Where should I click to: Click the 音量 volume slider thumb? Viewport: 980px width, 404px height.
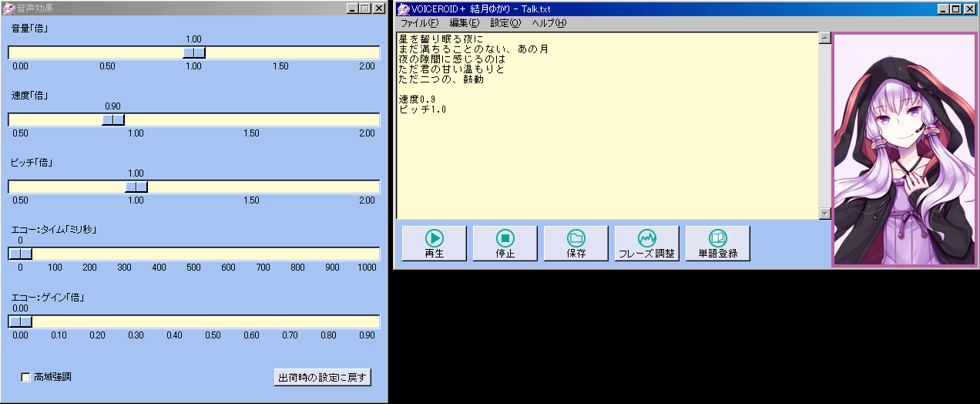click(194, 52)
